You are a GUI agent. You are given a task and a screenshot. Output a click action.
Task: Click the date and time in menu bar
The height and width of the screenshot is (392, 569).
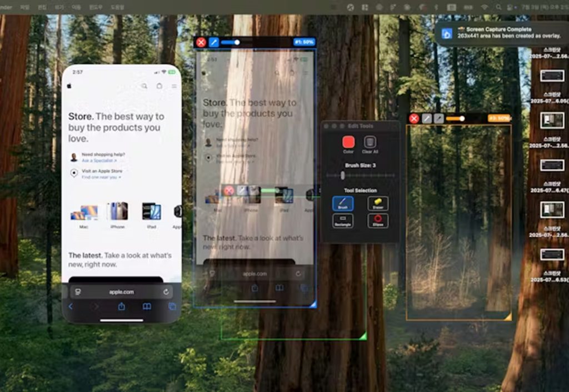(x=546, y=7)
